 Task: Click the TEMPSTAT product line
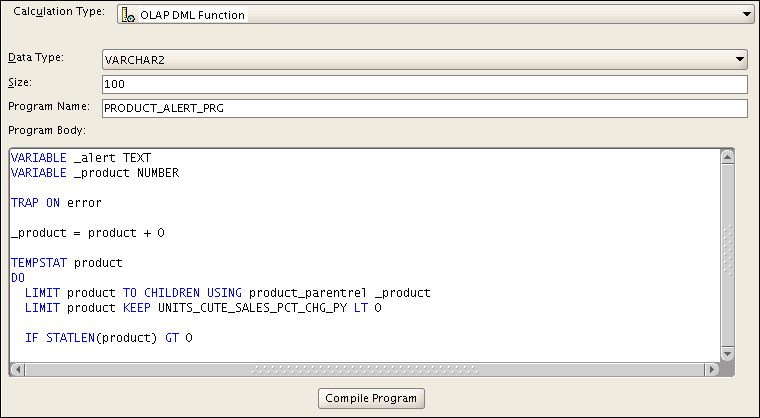[x=66, y=263]
